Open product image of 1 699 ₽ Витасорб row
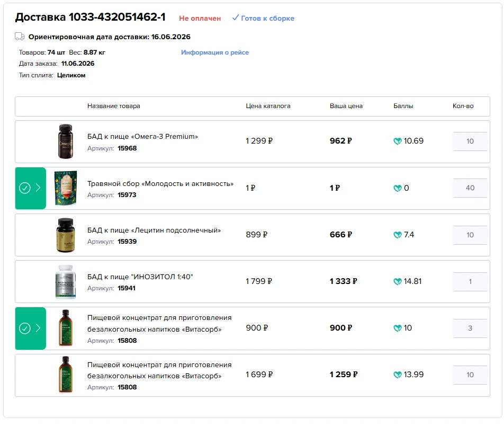The image size is (504, 427). coord(66,375)
